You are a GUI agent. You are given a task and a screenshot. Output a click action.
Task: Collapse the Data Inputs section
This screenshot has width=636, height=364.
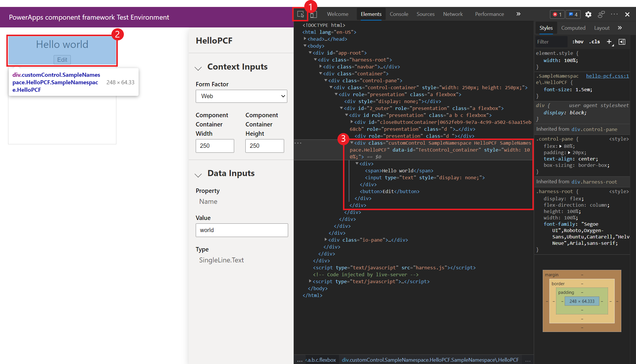[x=198, y=175]
